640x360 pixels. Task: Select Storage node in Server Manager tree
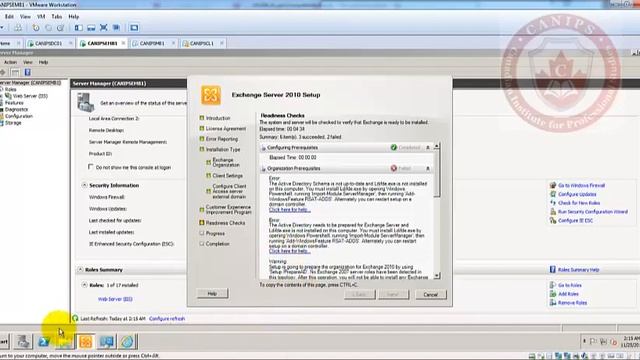(x=13, y=122)
